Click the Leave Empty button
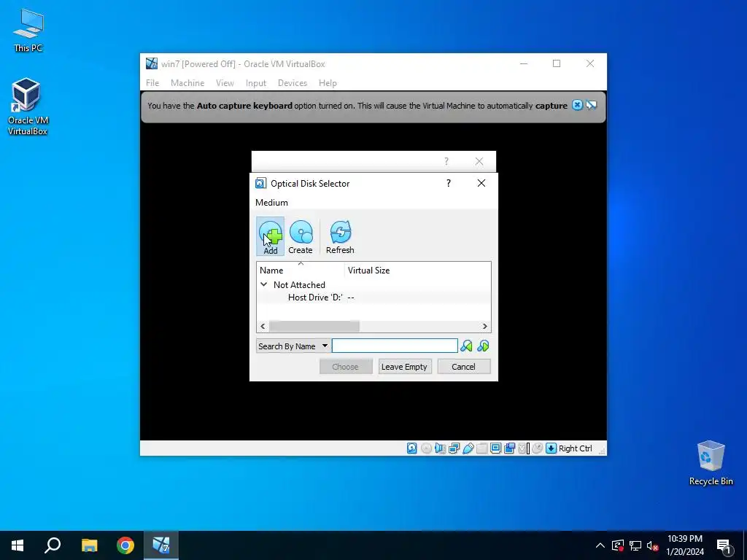747x560 pixels. point(404,367)
